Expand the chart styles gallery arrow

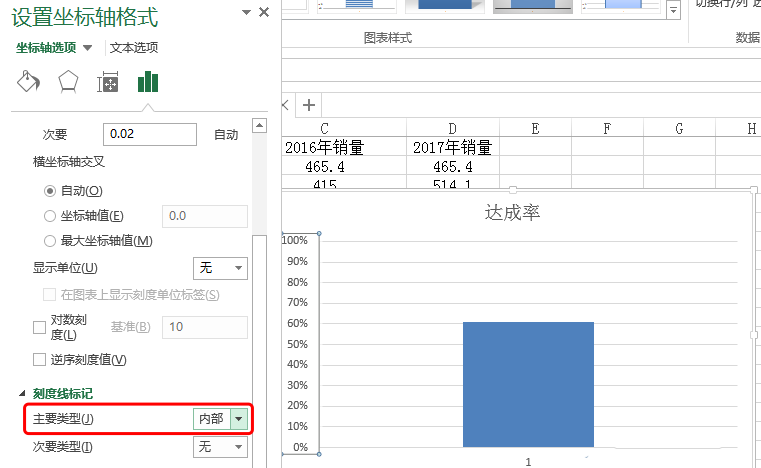pos(673,10)
